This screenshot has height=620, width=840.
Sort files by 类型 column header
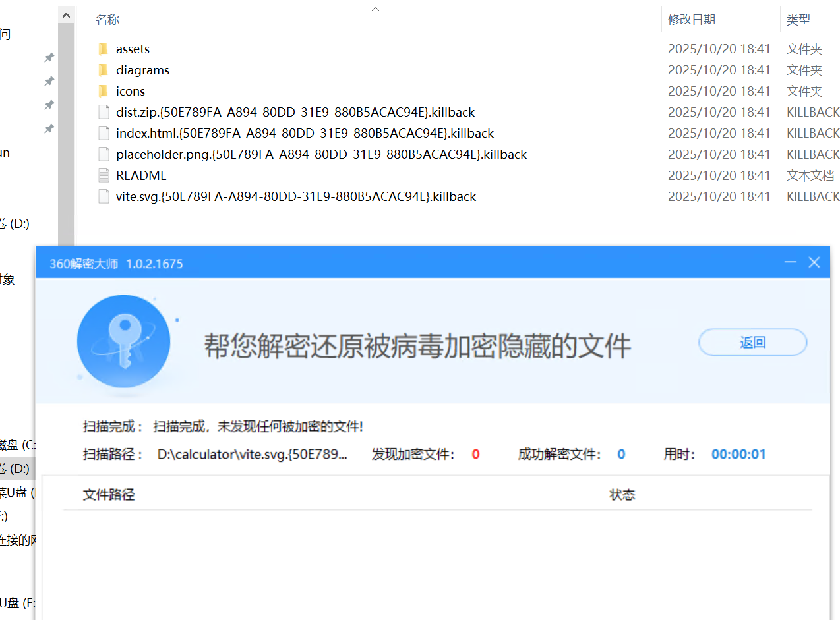[798, 20]
